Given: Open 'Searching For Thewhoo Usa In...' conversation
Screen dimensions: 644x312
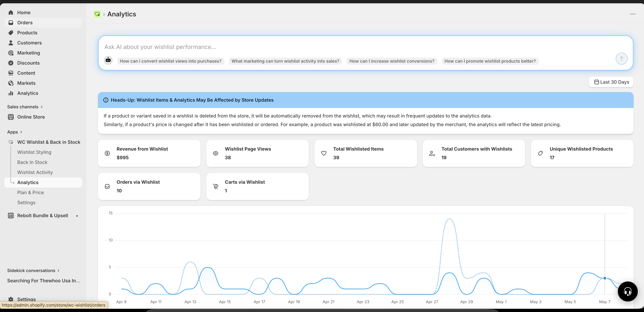Looking at the screenshot, I should (x=44, y=281).
